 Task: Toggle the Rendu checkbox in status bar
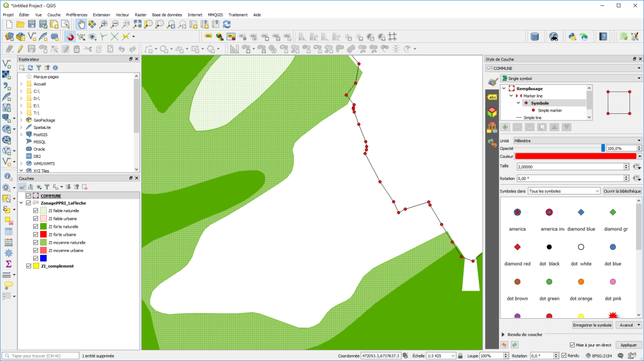563,356
